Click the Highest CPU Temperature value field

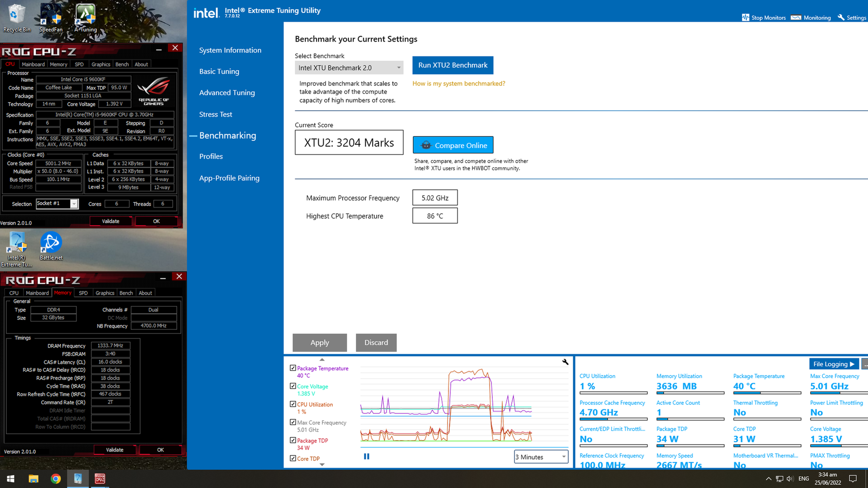point(435,216)
